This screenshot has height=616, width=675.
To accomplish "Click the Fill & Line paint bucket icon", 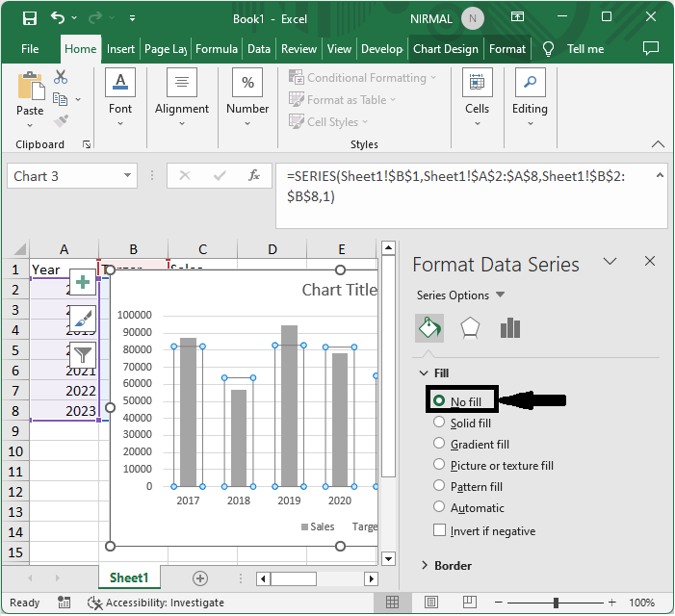I will [428, 328].
